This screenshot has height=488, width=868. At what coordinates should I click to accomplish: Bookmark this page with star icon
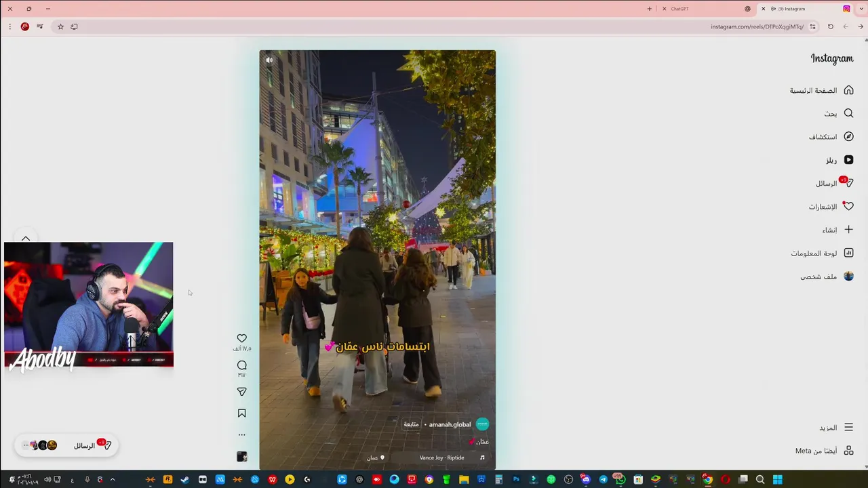60,26
